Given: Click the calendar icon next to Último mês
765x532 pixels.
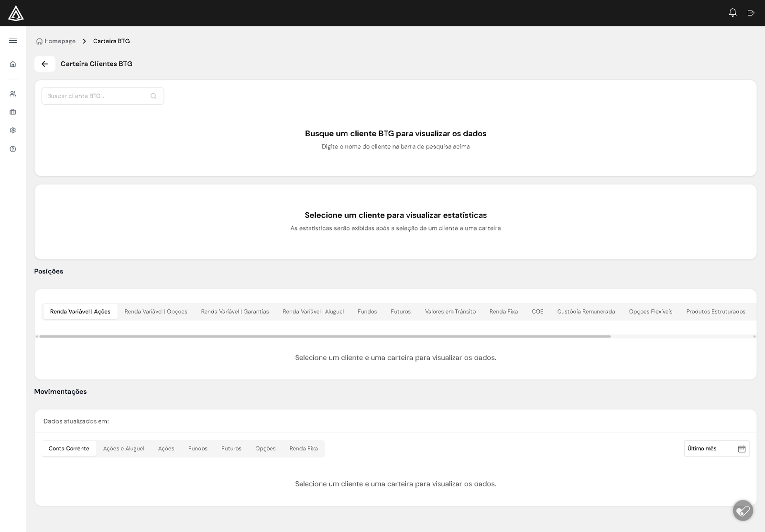Looking at the screenshot, I should [x=742, y=448].
